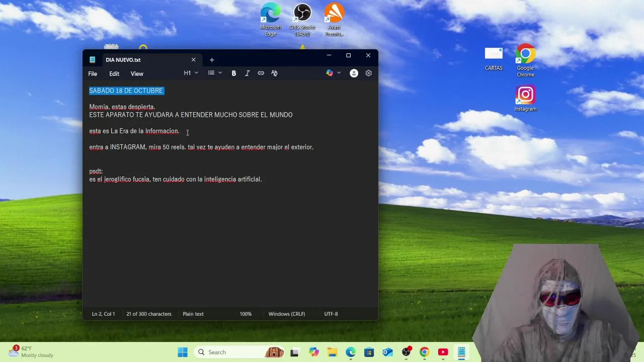Open Outlook from the taskbar
644x362 pixels.
(387, 352)
